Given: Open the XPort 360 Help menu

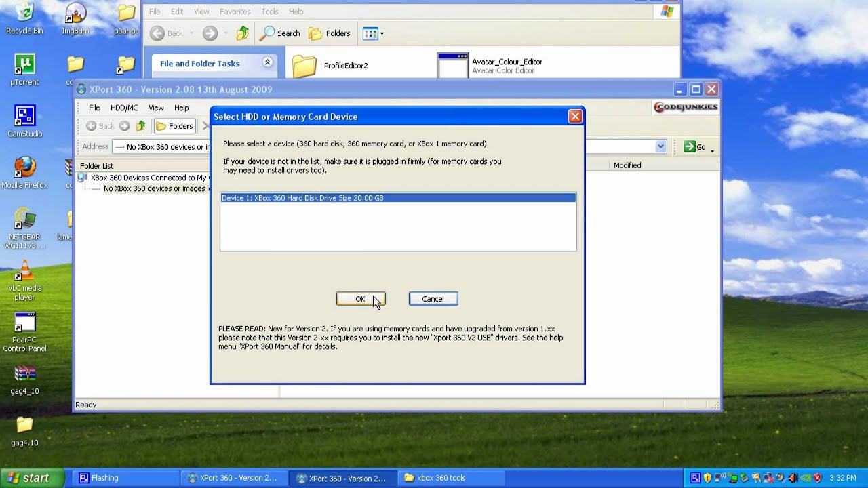Looking at the screenshot, I should coord(181,108).
